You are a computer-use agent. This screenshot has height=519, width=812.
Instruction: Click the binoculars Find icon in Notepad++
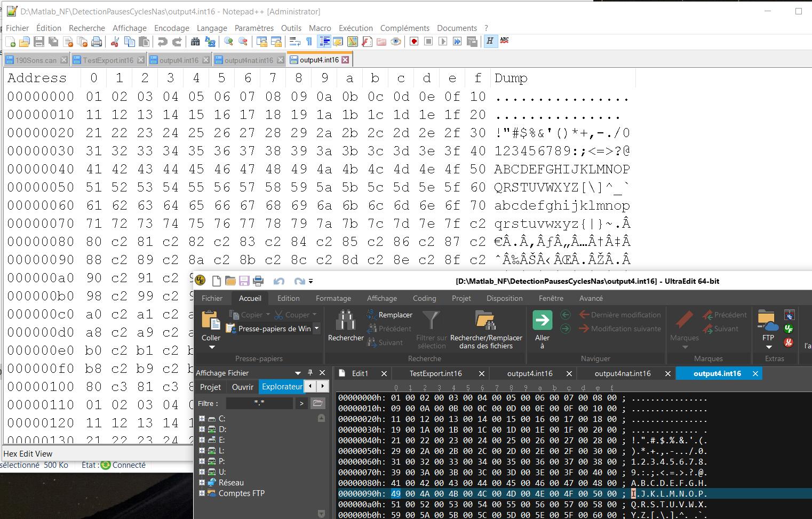point(195,42)
